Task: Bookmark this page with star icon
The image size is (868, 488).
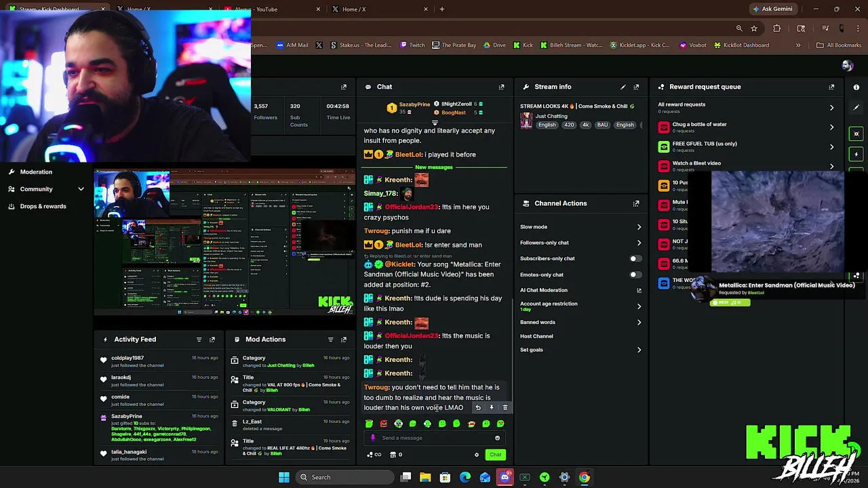Action: click(x=753, y=28)
